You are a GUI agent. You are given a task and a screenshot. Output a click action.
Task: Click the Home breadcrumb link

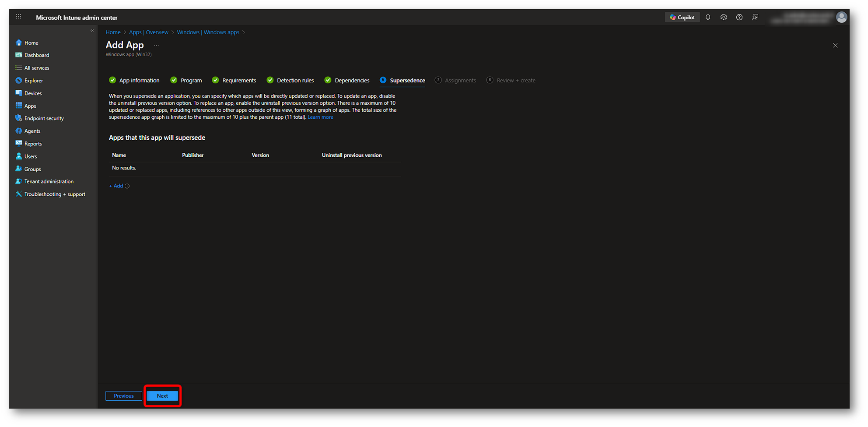(113, 32)
